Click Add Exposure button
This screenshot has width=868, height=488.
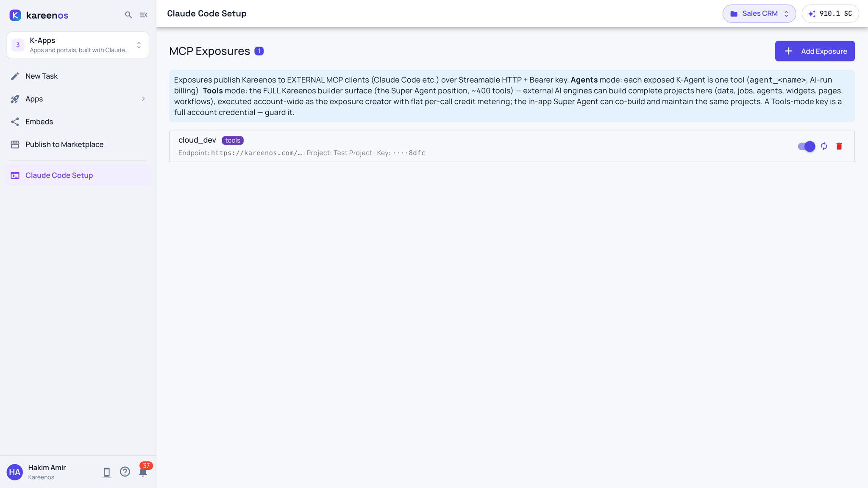[x=815, y=51]
